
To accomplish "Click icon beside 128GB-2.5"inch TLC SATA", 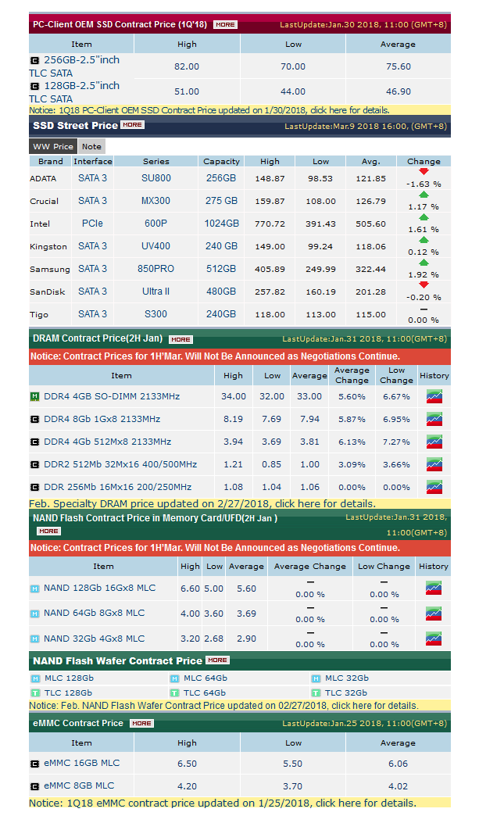I will (34, 86).
